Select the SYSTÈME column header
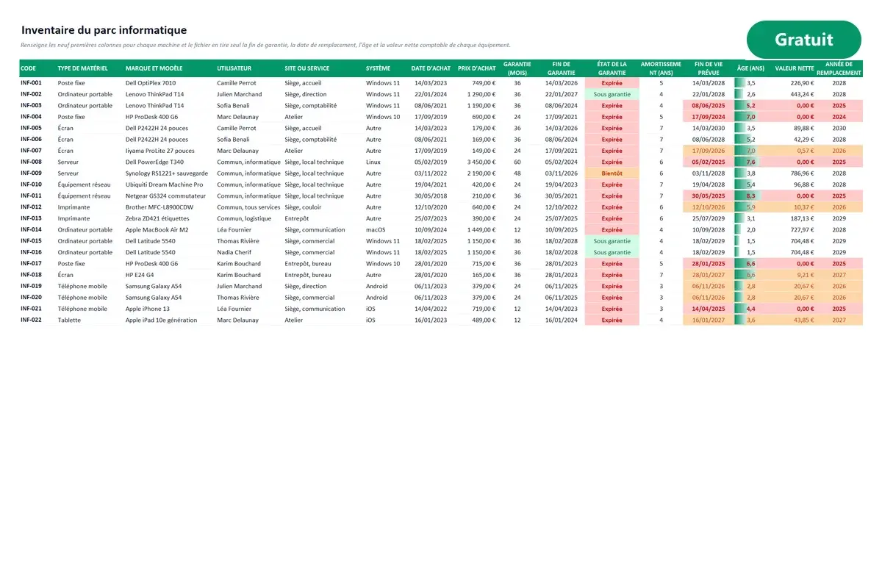 pos(379,68)
